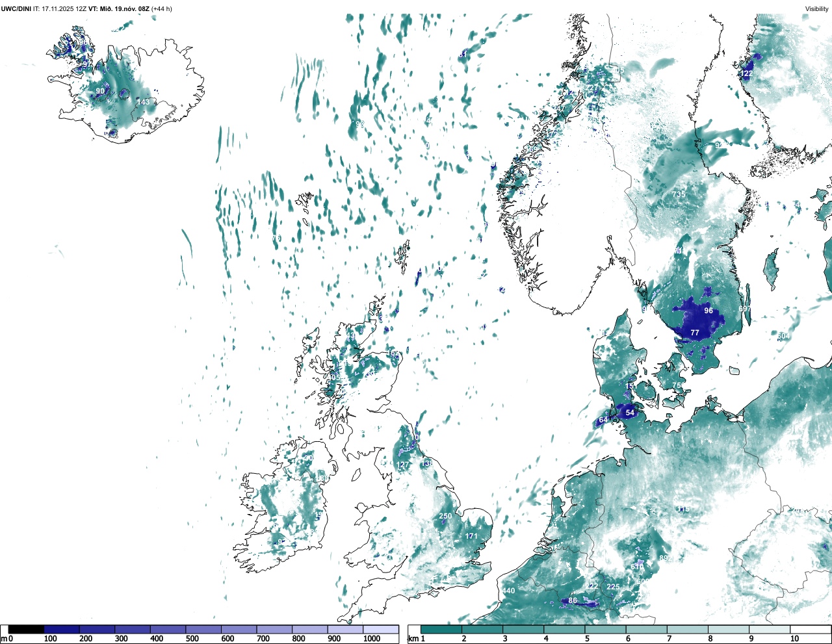This screenshot has height=644, width=832.
Task: Click the 100–200 m dark blue legend swatch
Action: pos(62,630)
